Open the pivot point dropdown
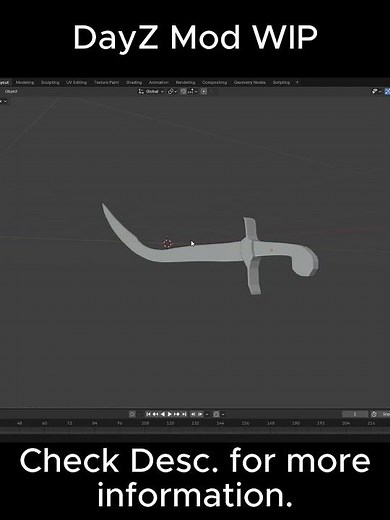This screenshot has height=520, width=390. coord(172,91)
